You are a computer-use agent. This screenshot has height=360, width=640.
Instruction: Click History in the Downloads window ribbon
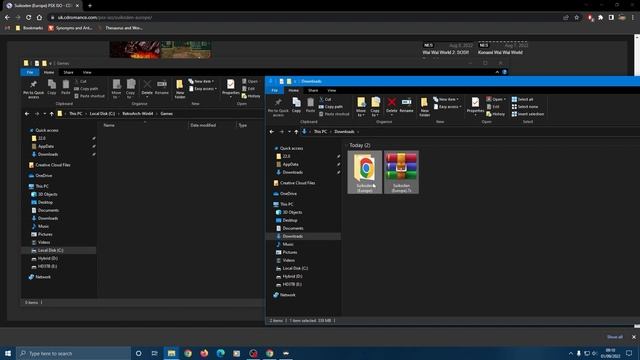point(496,114)
